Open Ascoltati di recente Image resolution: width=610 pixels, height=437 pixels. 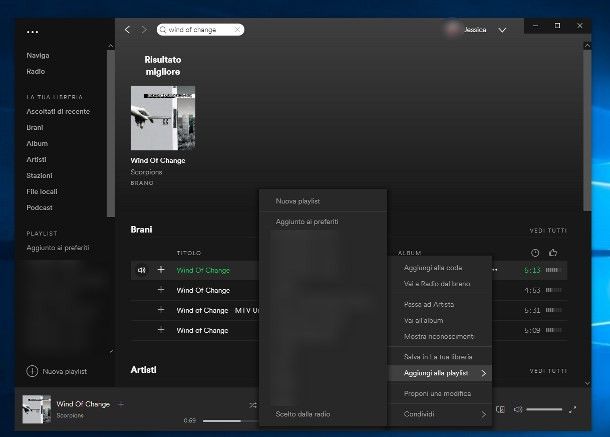(58, 111)
